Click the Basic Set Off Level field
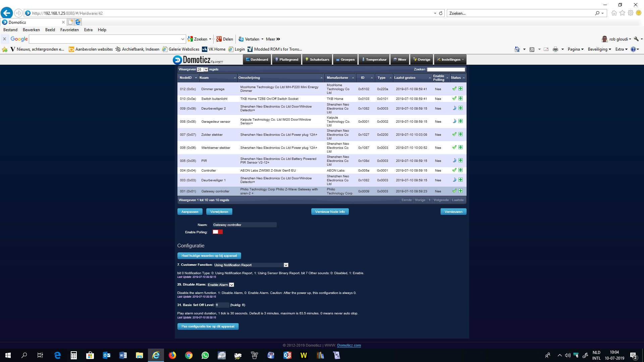 click(222, 305)
